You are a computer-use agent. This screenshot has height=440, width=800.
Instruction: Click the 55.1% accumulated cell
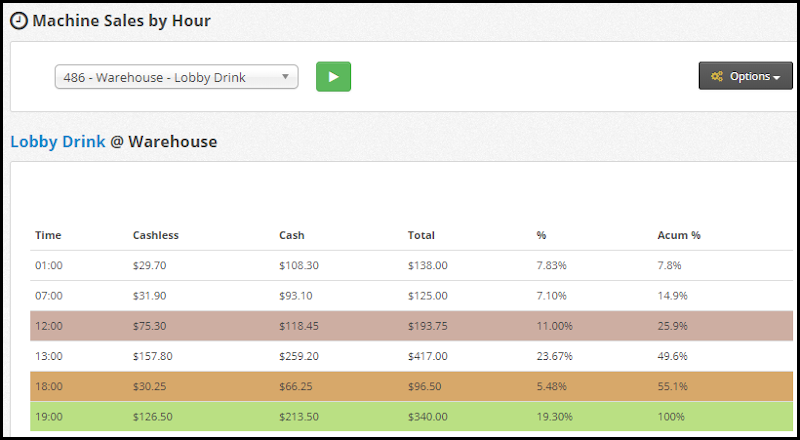click(672, 386)
